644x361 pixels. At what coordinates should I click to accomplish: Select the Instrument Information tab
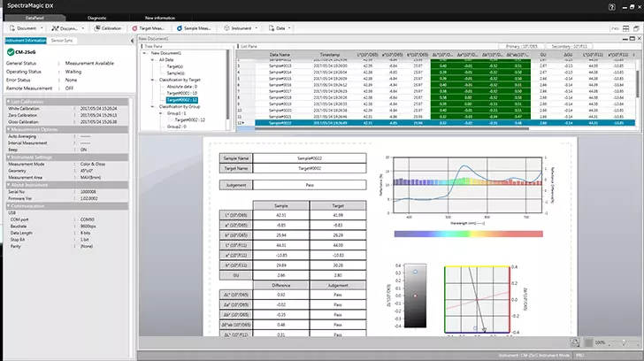26,40
